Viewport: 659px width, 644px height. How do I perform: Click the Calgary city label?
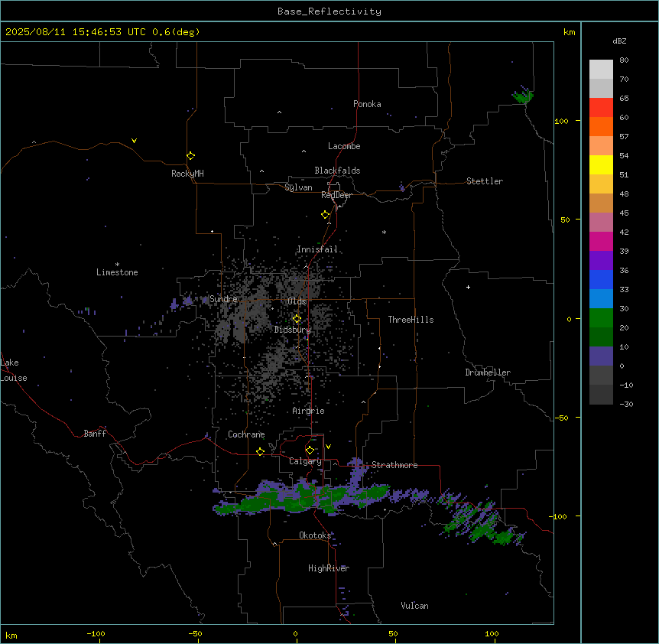pyautogui.click(x=305, y=461)
